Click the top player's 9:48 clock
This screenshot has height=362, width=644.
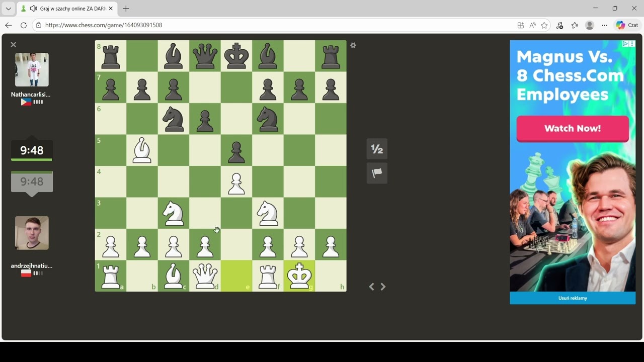(x=32, y=150)
